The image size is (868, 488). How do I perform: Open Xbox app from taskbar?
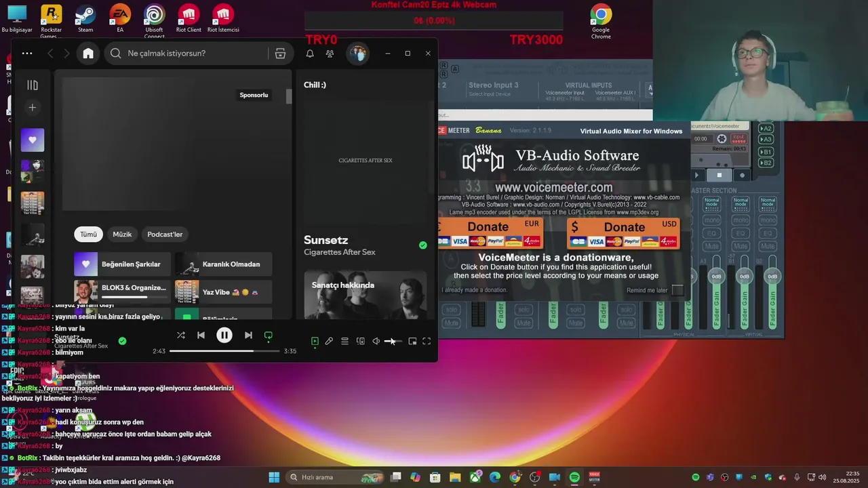[475, 477]
